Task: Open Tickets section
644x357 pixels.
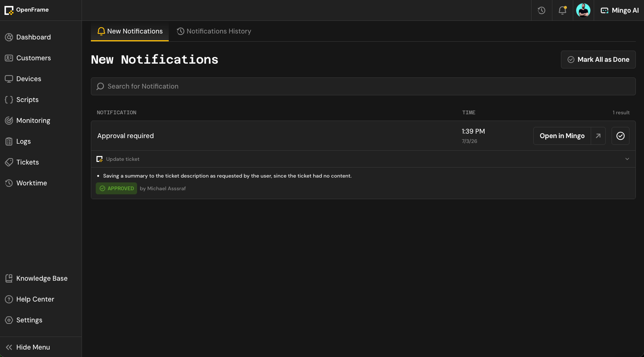Action: [x=41, y=162]
